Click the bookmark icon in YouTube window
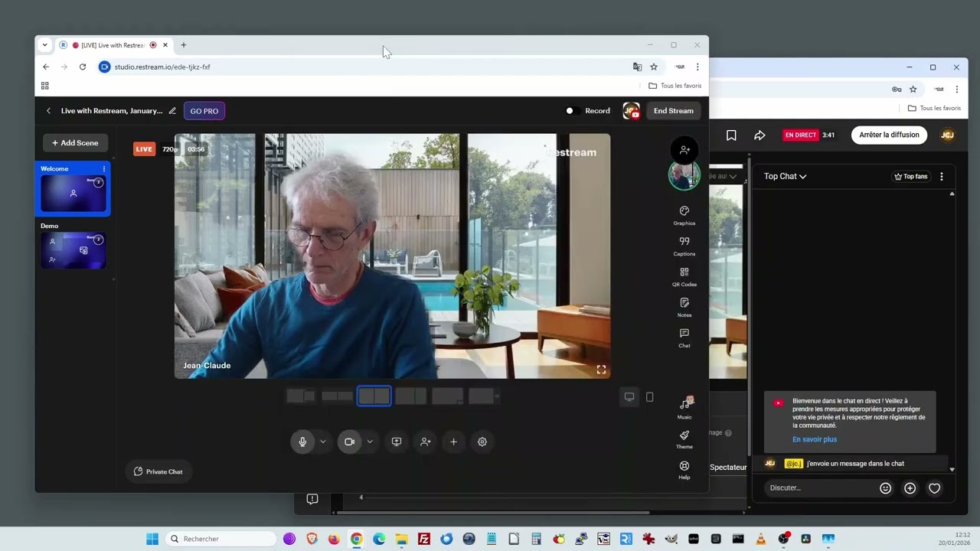980x551 pixels. 731,135
